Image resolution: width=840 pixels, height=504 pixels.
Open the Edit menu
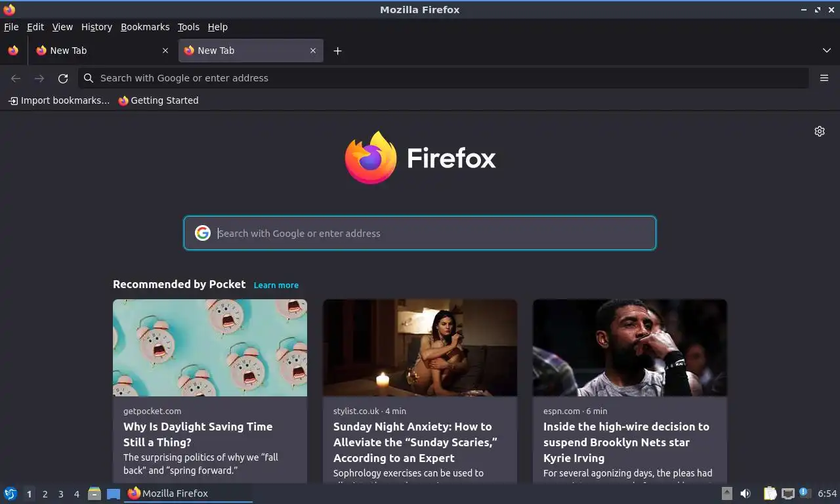(x=35, y=27)
